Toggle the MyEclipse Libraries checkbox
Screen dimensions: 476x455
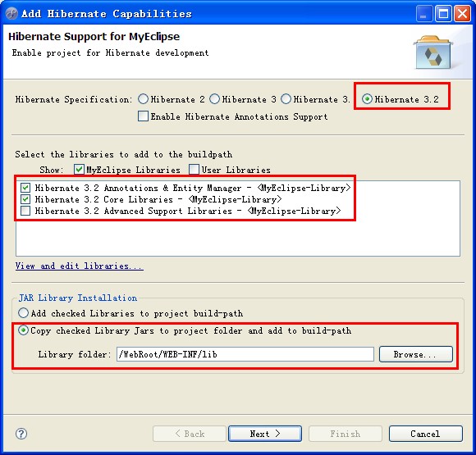[x=79, y=169]
